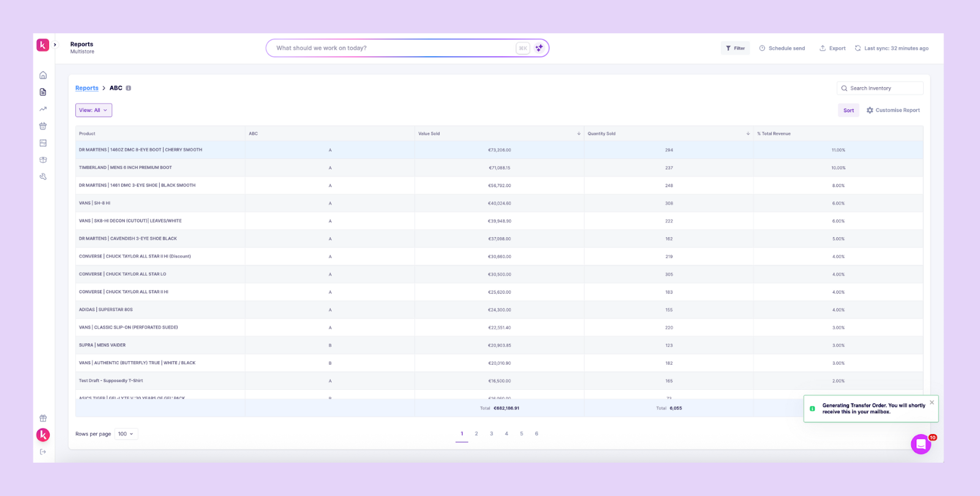This screenshot has height=496, width=980.
Task: Select the SUPRA MENS VAIDER row
Action: (499, 345)
